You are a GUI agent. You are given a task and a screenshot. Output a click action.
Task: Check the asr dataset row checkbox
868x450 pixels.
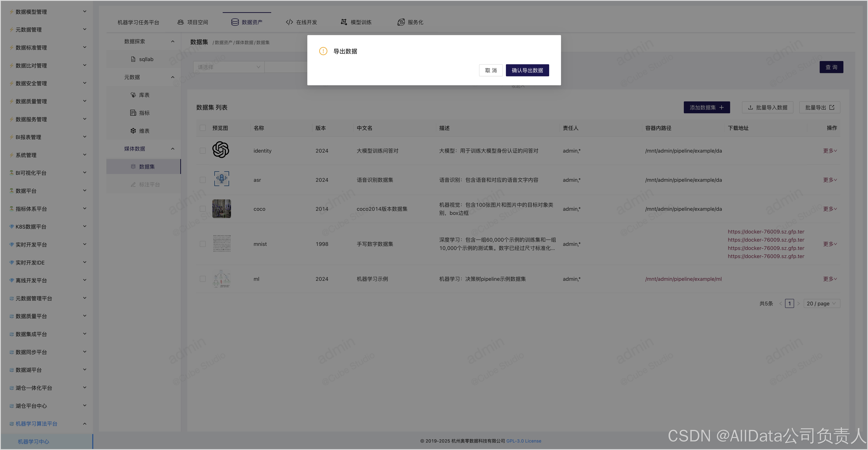(x=202, y=180)
